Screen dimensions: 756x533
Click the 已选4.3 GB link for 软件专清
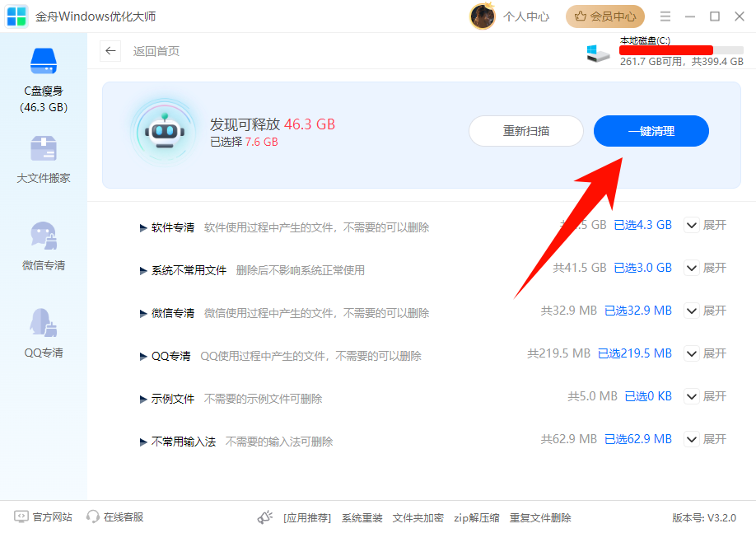[642, 225]
